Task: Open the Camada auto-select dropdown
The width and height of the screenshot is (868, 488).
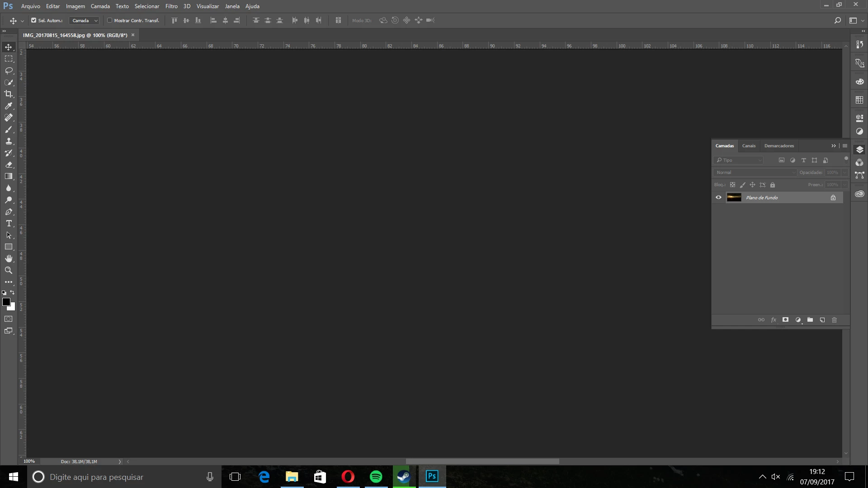Action: coord(85,20)
